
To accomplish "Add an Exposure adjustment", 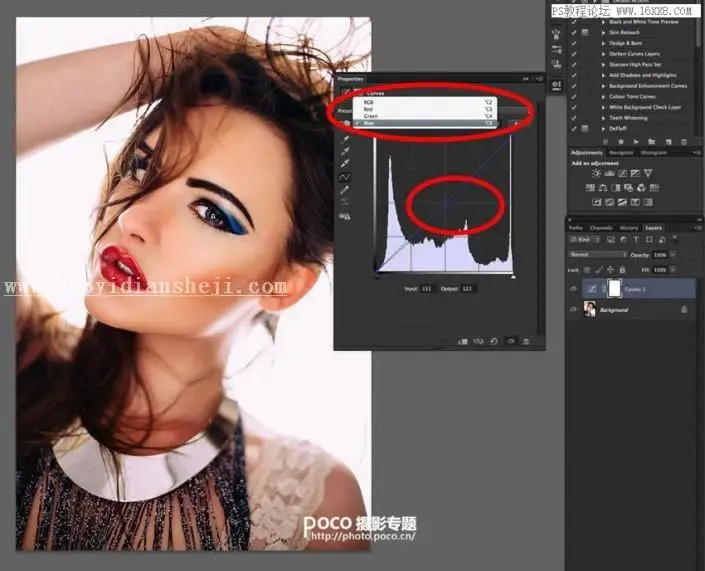I will click(635, 173).
